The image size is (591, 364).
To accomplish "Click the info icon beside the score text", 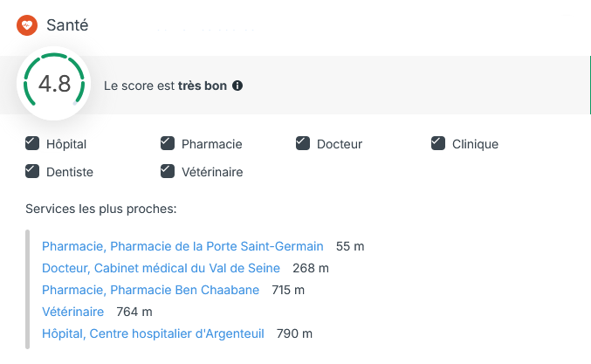I will tap(237, 86).
